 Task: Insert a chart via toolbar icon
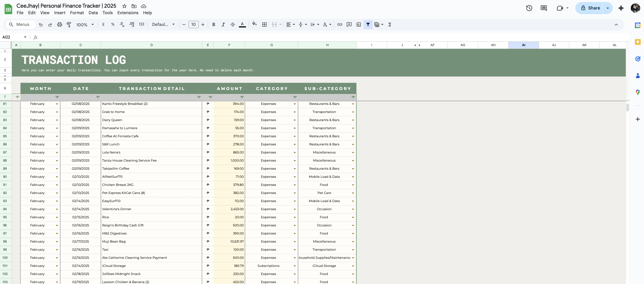(358, 25)
